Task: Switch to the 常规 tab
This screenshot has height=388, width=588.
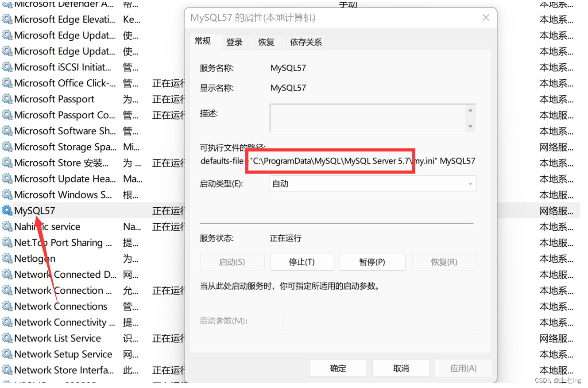Action: [203, 41]
